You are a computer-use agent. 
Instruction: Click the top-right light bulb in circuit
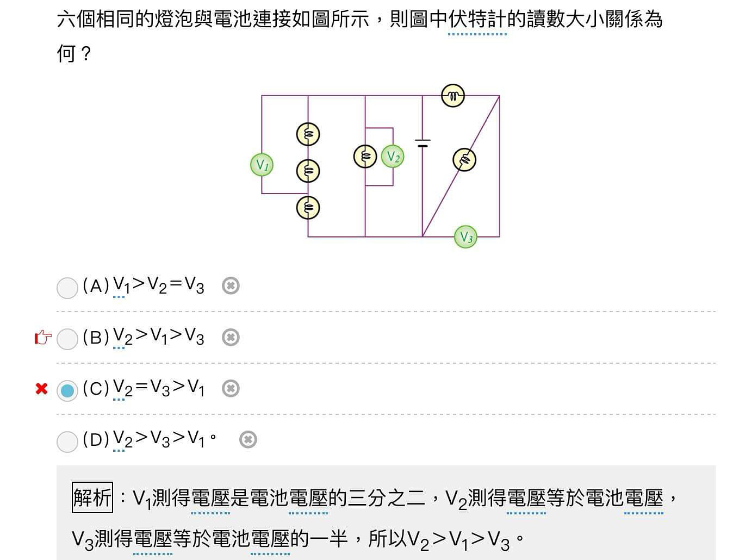(452, 96)
